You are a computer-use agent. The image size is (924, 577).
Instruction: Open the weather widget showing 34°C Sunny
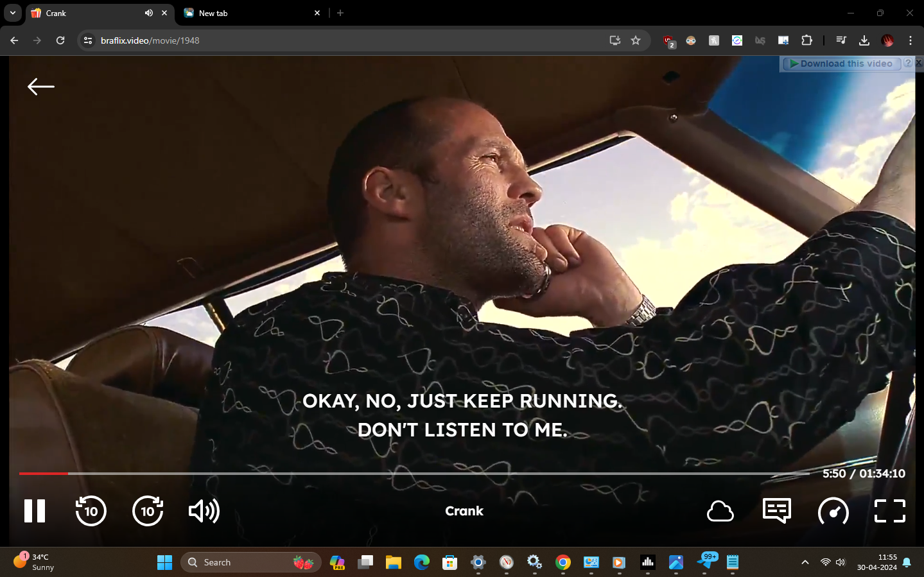pyautogui.click(x=35, y=562)
